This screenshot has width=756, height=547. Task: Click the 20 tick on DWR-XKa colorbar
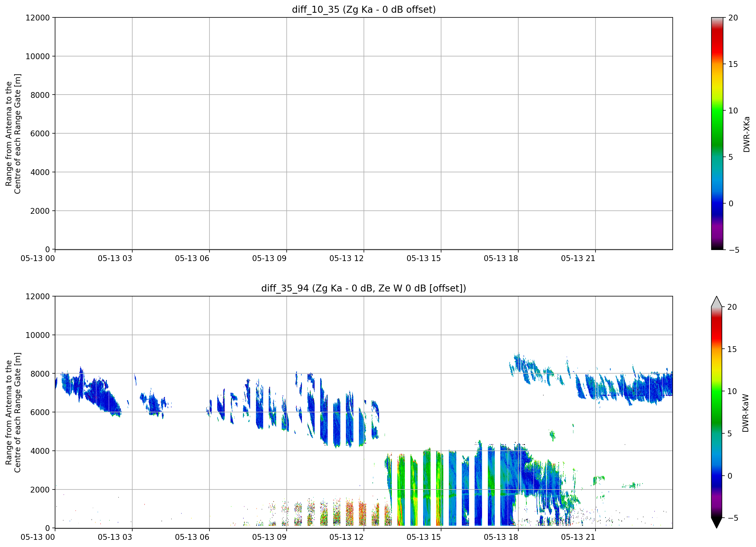pos(733,18)
